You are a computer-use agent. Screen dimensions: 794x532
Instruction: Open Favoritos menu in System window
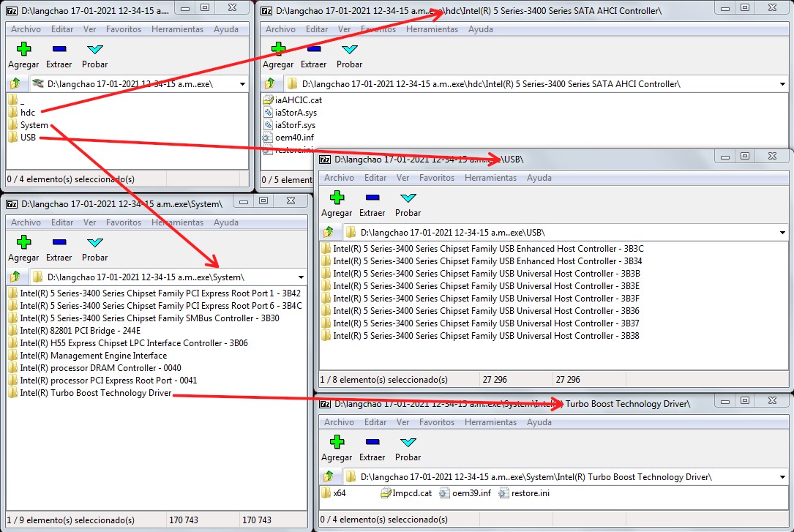click(x=124, y=222)
